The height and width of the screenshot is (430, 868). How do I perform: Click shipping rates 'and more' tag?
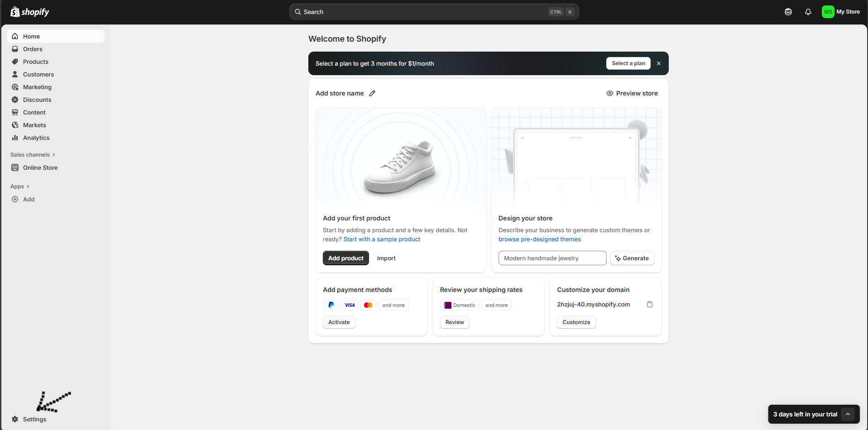[496, 305]
